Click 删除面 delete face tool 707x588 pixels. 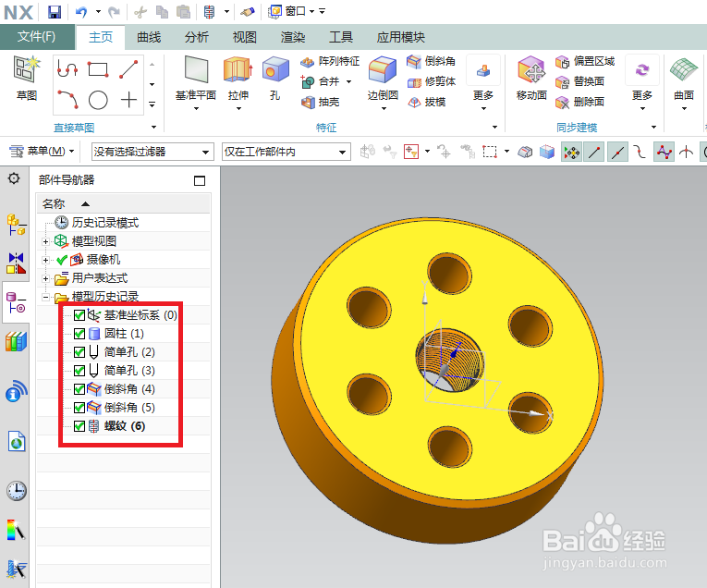point(579,103)
